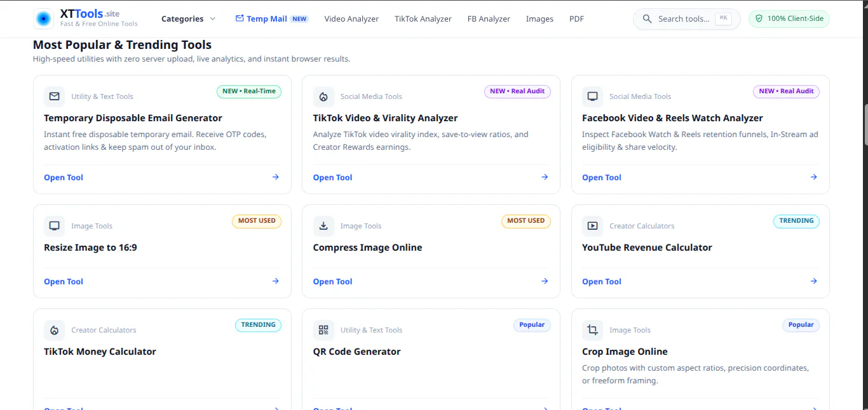Expand the Categories dropdown menu
The height and width of the screenshot is (410, 868).
point(189,19)
